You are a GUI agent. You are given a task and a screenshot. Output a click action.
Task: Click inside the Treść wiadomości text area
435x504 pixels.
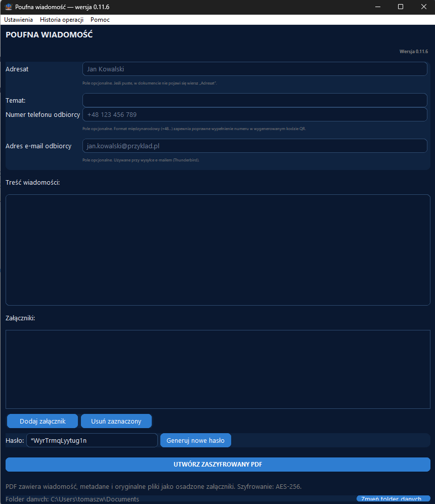218,250
